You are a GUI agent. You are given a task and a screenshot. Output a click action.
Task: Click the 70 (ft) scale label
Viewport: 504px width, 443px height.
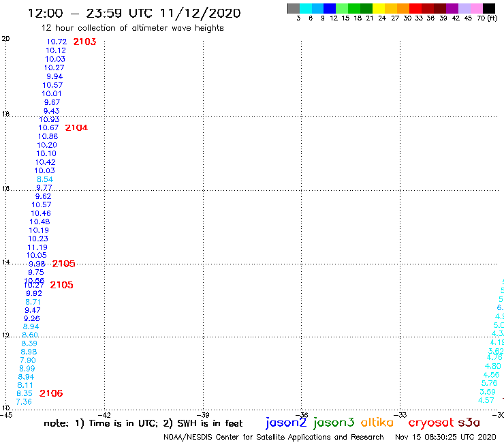487,18
